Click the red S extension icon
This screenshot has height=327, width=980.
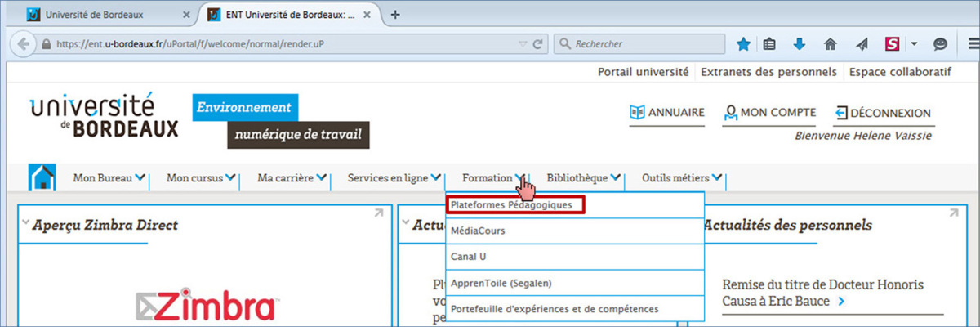(893, 44)
